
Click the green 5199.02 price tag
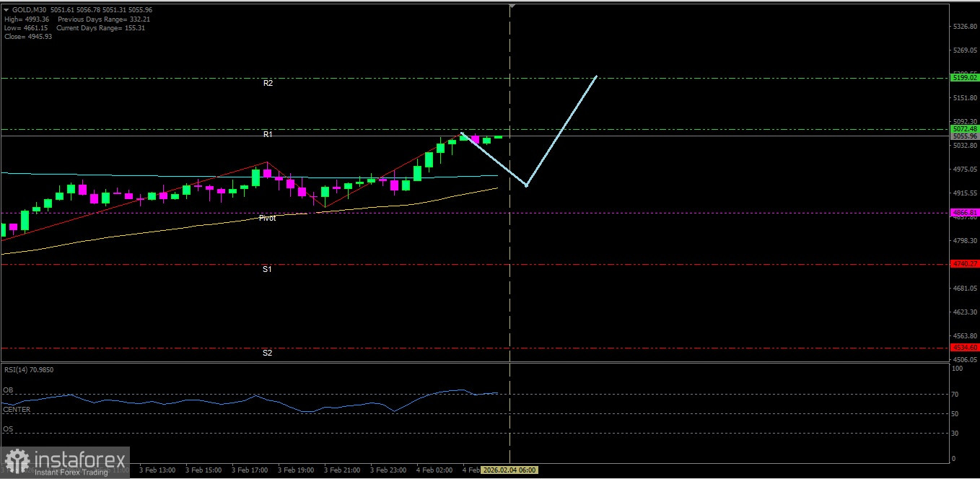(964, 77)
